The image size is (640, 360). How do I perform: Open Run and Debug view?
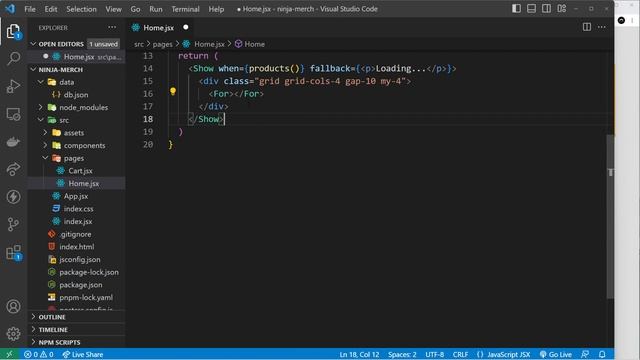coord(13,86)
